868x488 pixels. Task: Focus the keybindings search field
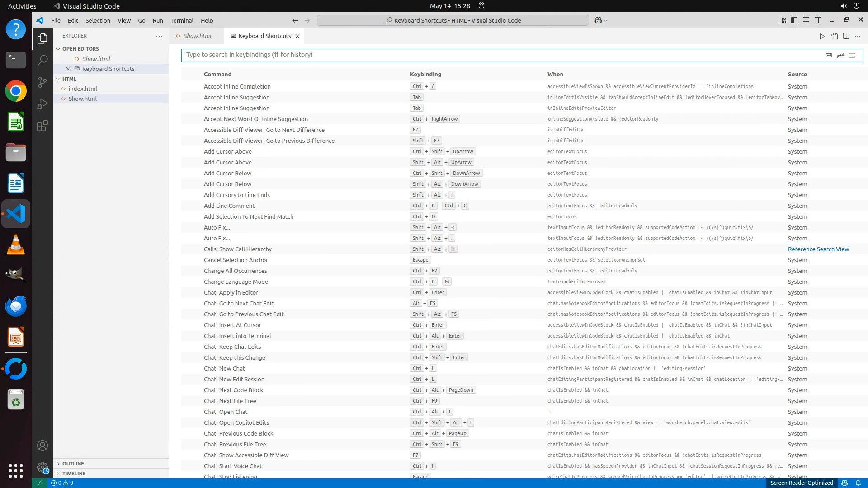(497, 55)
